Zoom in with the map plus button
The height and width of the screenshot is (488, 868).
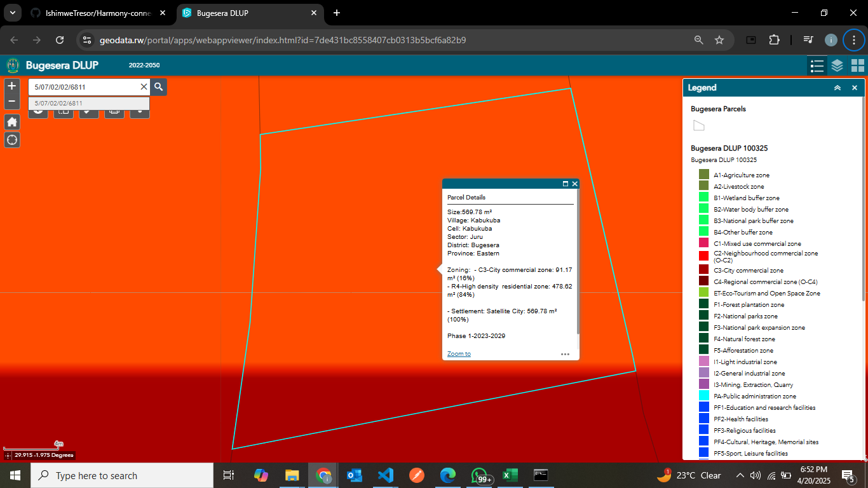click(12, 86)
